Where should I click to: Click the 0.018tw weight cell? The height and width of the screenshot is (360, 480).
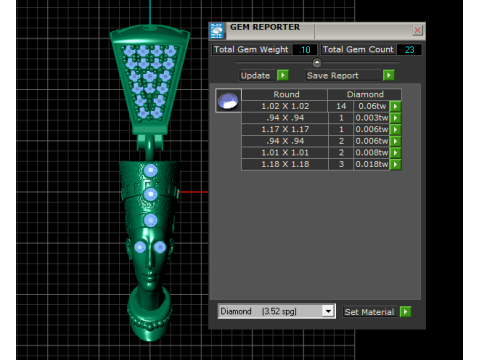(x=372, y=164)
